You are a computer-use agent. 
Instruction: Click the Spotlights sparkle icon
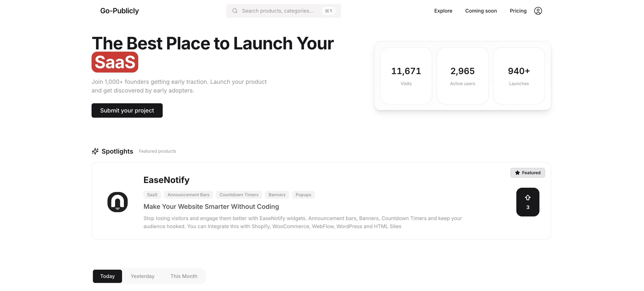coord(95,151)
